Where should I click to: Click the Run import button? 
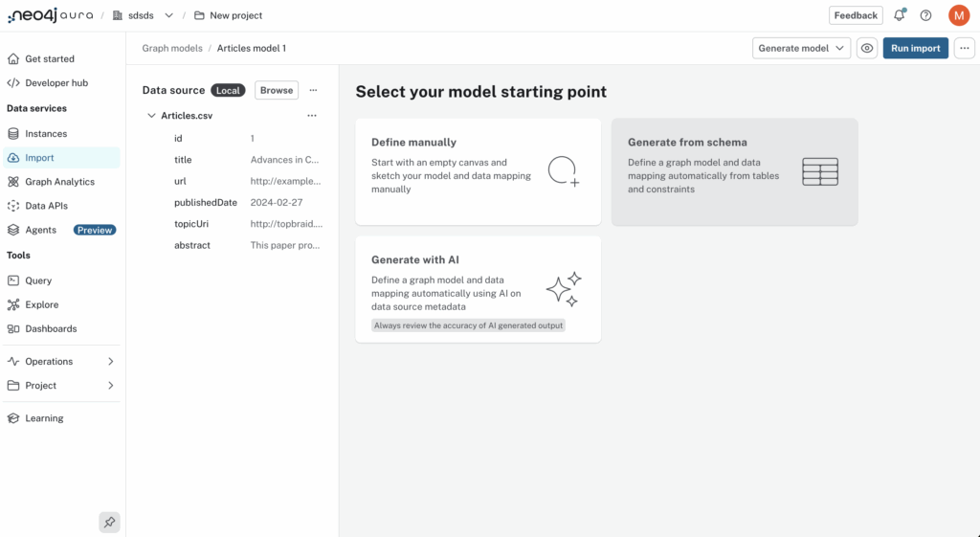pos(915,48)
